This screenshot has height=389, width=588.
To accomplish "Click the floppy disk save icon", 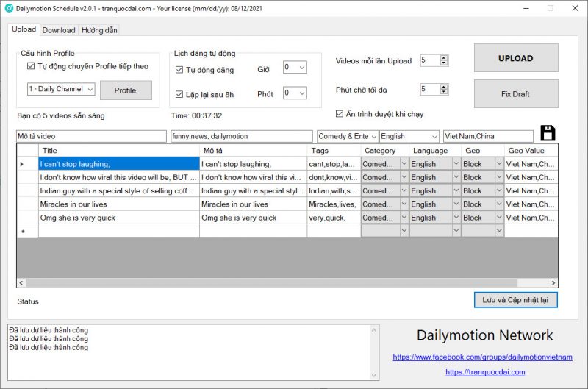I will pos(548,133).
